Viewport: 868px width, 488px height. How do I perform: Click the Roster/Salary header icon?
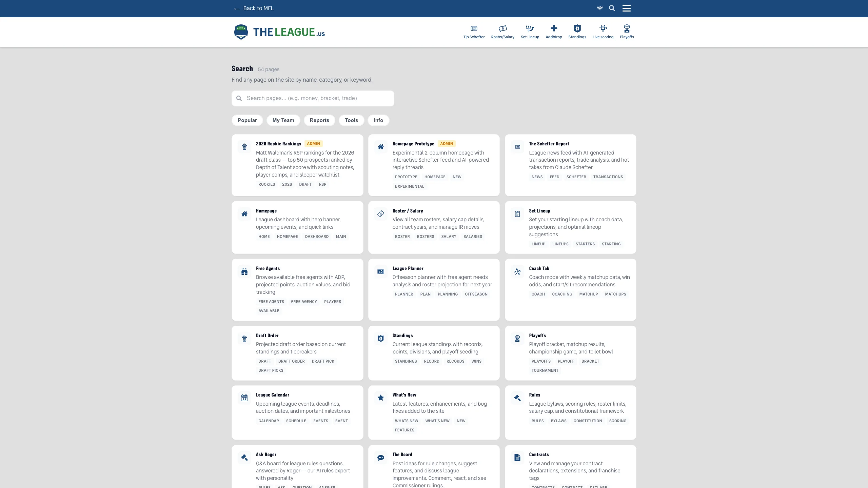(x=502, y=28)
